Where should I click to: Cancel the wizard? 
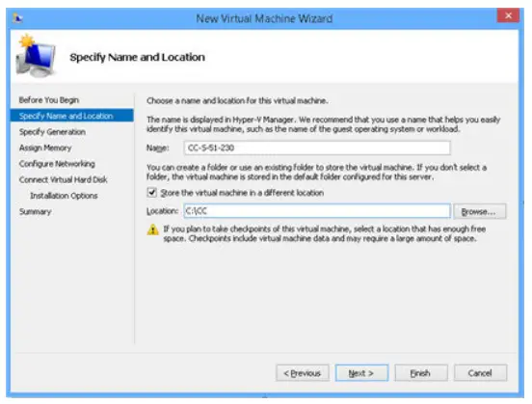(x=480, y=373)
